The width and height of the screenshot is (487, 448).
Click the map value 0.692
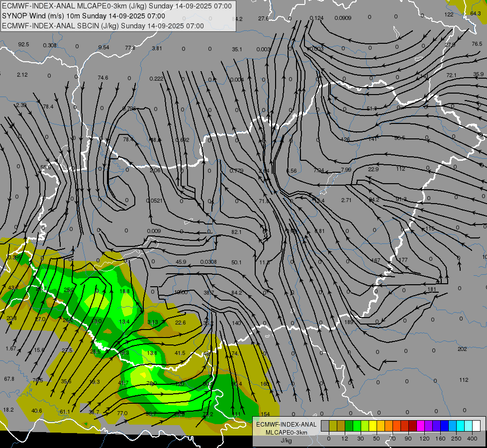click(183, 139)
